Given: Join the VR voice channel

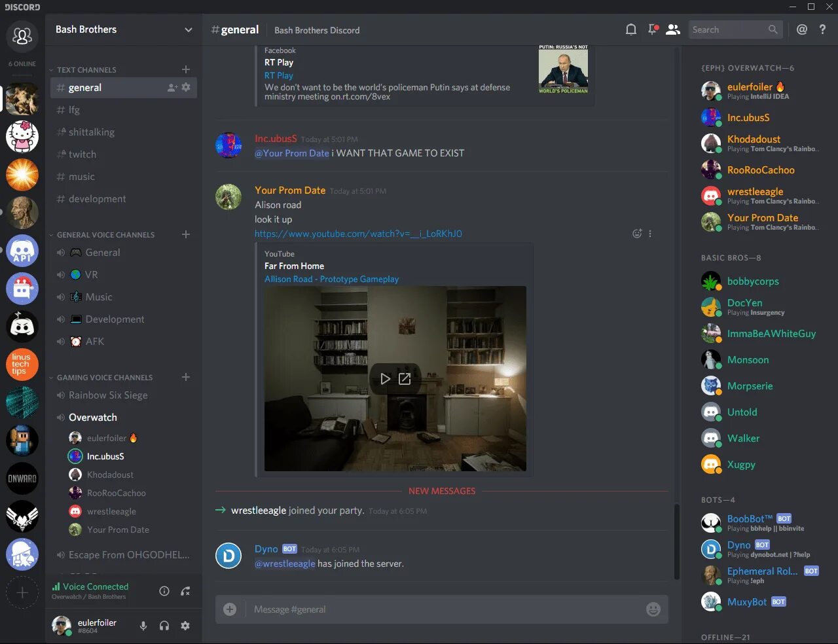Looking at the screenshot, I should 124,275.
